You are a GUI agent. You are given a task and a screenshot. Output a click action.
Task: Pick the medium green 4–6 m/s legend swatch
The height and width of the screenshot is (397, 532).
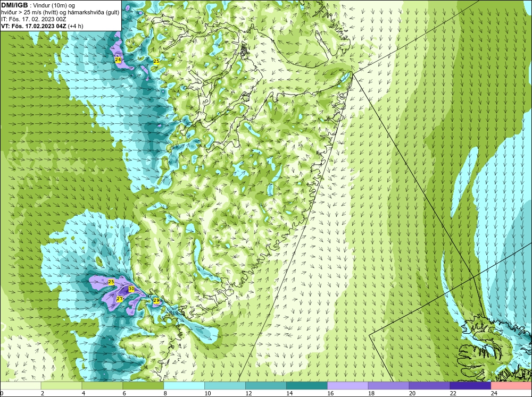[102, 385]
